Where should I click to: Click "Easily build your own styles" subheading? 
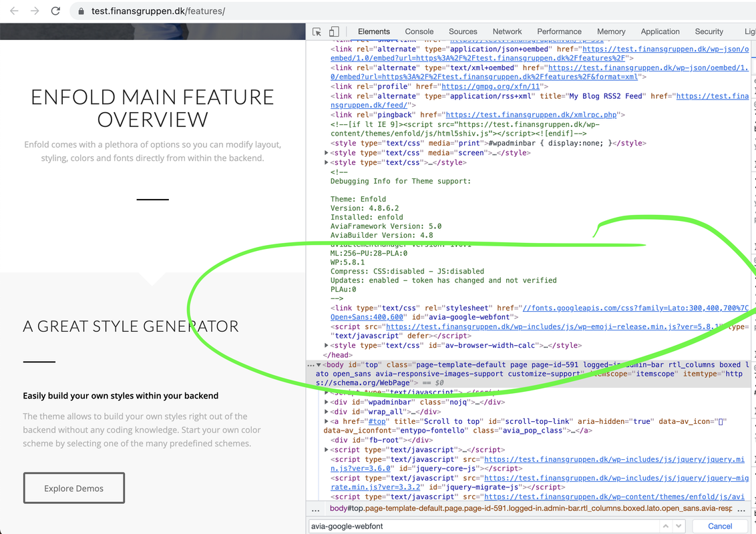pyautogui.click(x=120, y=396)
